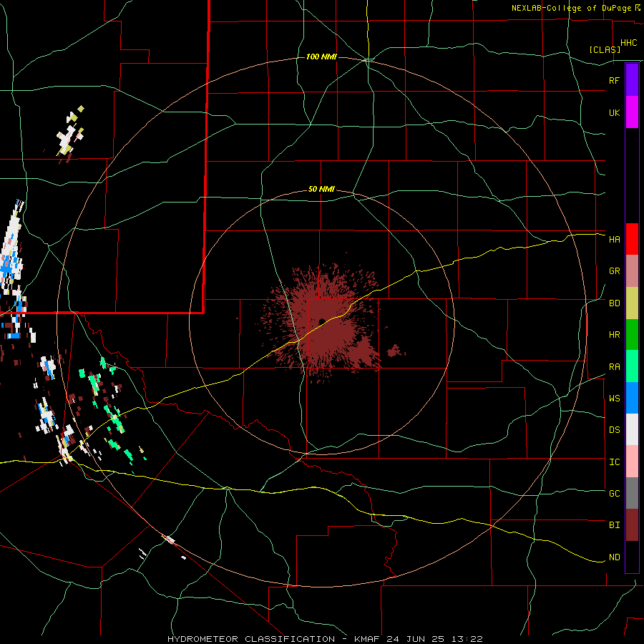The image size is (644, 644).
Task: Click the BI brown legend swatch
Action: [632, 525]
